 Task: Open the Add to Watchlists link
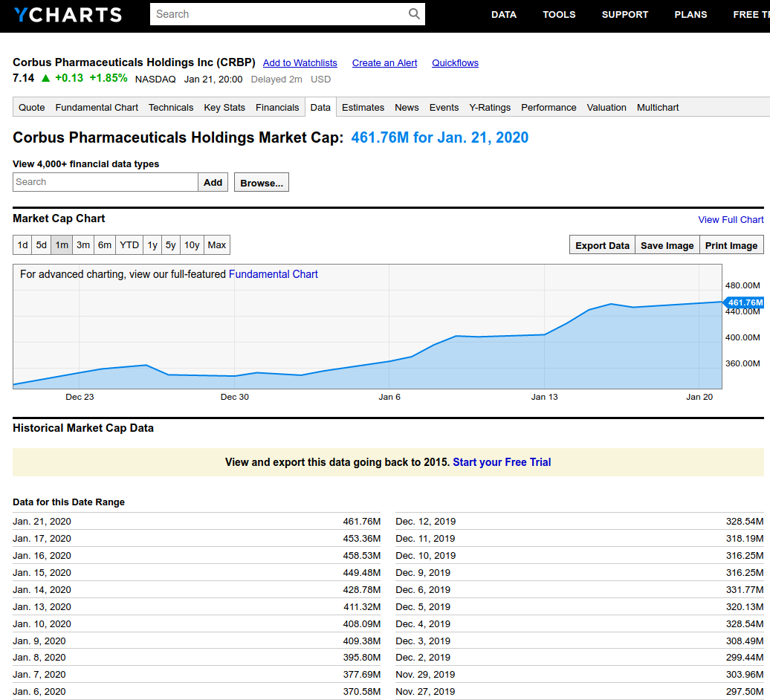[300, 63]
